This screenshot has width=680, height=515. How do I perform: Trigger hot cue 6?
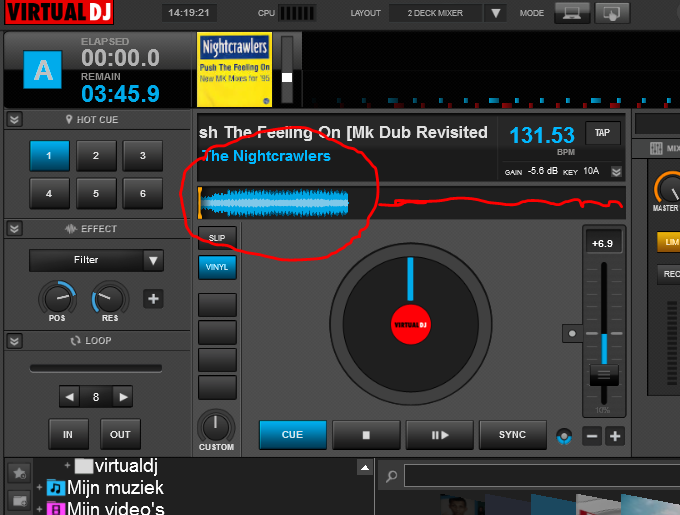(x=143, y=193)
